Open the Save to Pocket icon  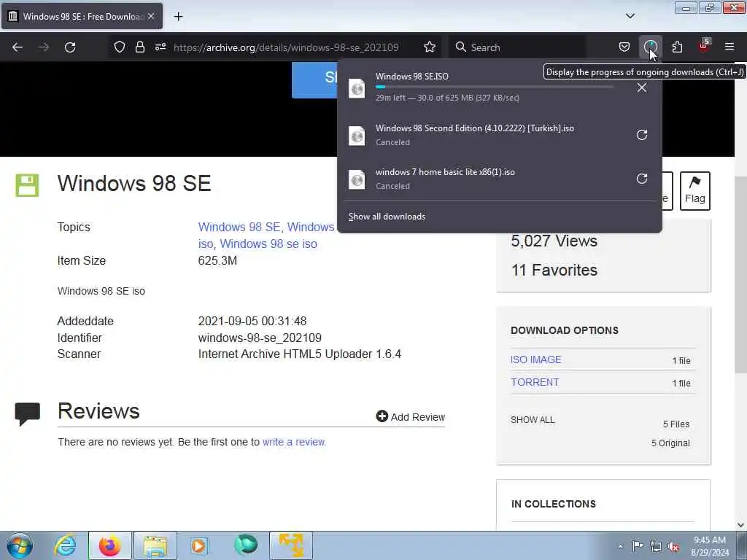coord(624,47)
